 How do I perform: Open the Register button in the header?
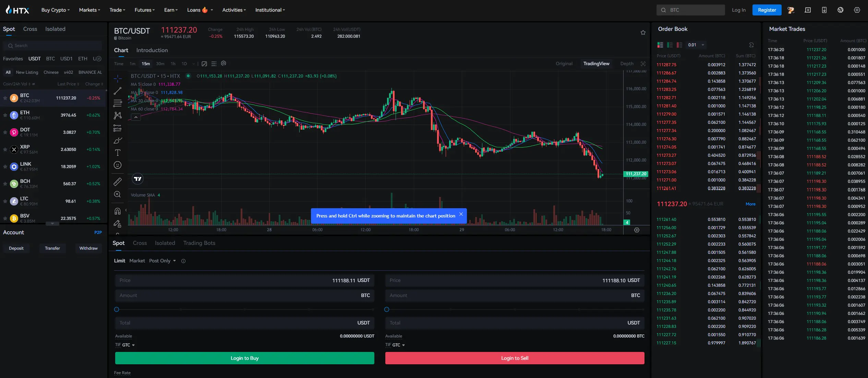point(767,10)
